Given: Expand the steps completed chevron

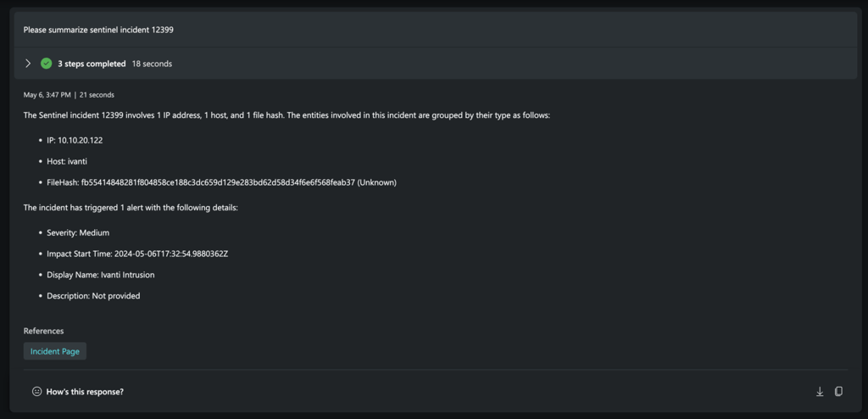Looking at the screenshot, I should (x=28, y=64).
